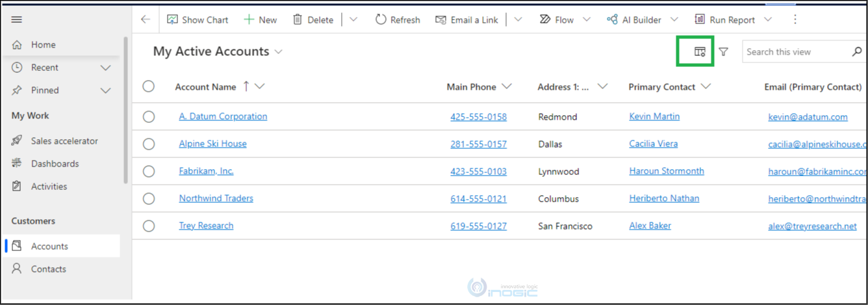Open the Address 1 column dropdown

click(602, 86)
